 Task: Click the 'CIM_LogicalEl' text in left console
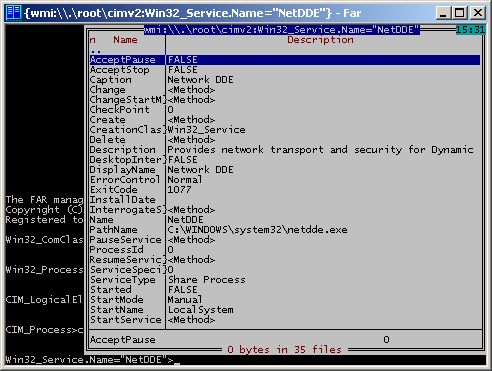pyautogui.click(x=44, y=300)
